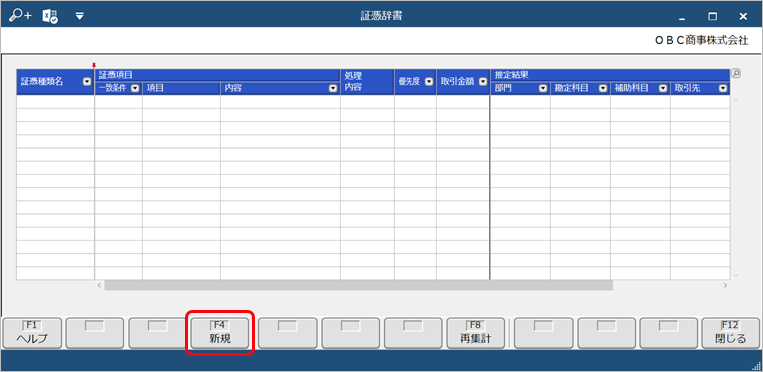Click the F1 ヘルプ button

(x=32, y=334)
